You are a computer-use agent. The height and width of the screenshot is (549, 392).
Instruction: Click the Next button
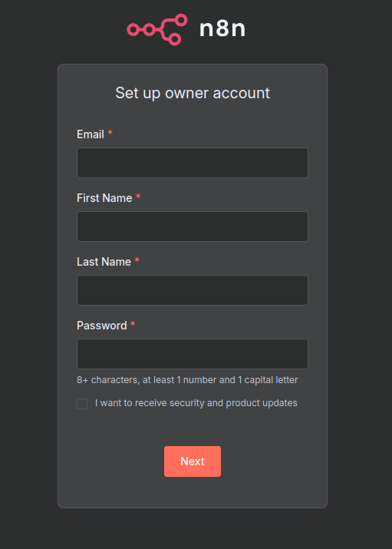pos(193,461)
